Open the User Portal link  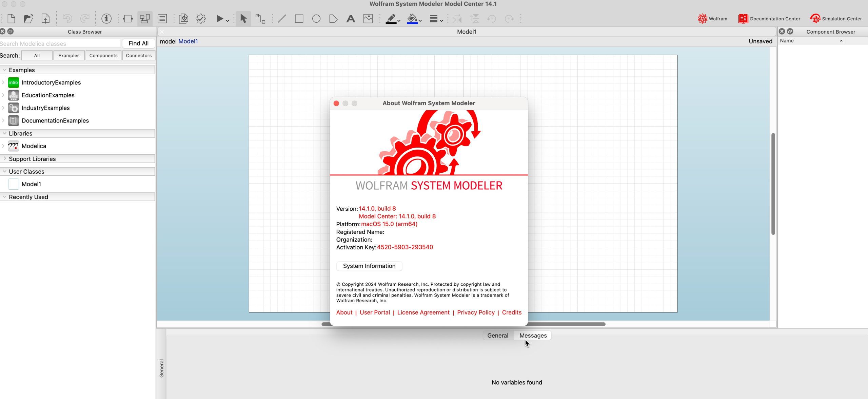(375, 312)
